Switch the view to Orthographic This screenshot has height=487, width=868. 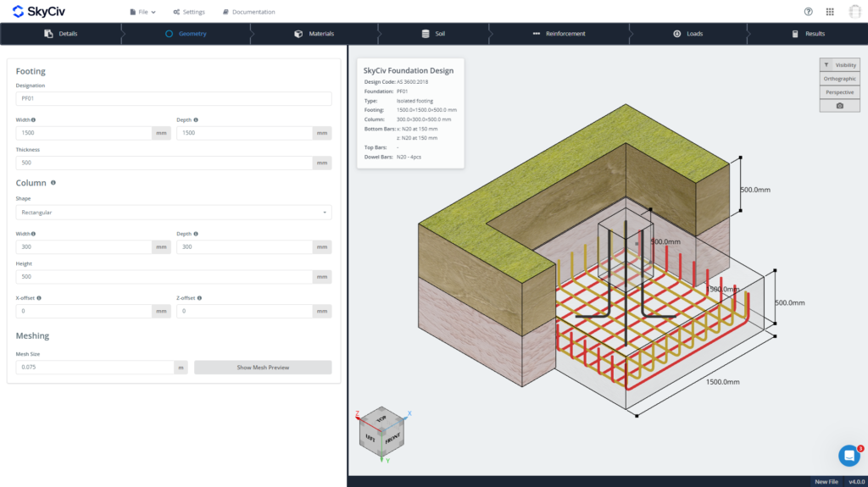840,79
